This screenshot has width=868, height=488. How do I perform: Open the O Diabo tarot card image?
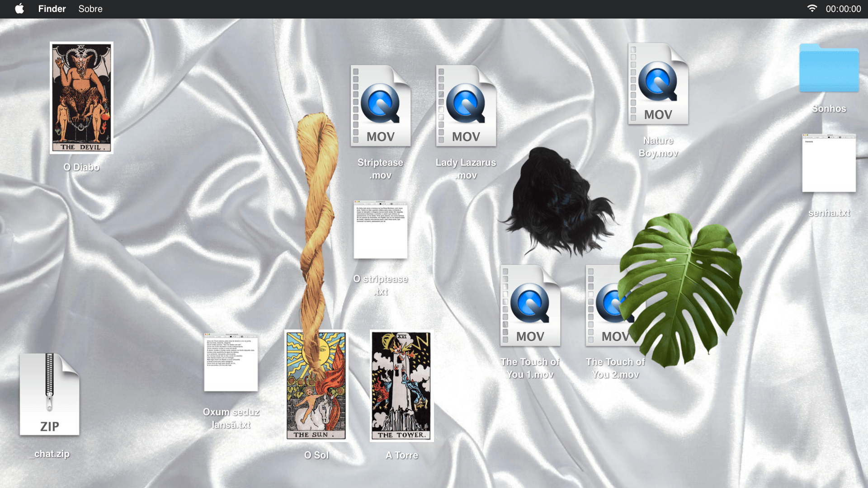click(x=81, y=98)
